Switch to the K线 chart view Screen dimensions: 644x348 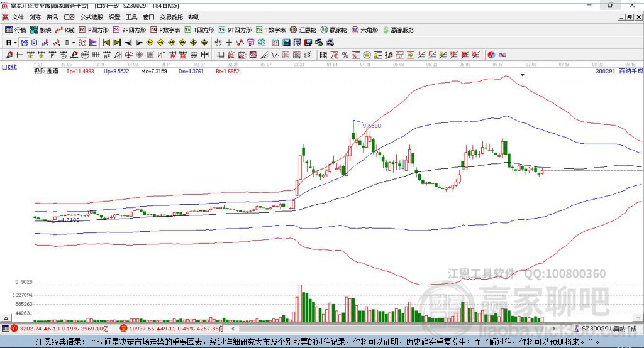tap(65, 30)
